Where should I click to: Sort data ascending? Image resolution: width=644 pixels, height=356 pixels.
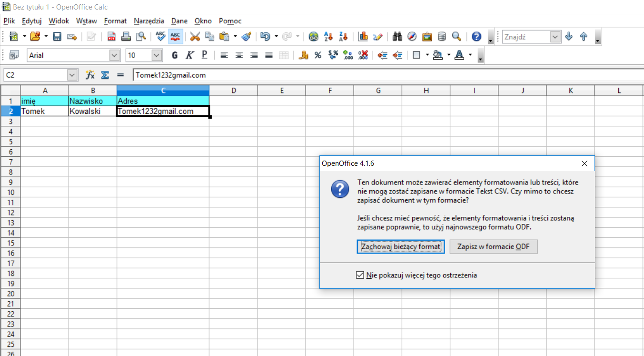[328, 36]
